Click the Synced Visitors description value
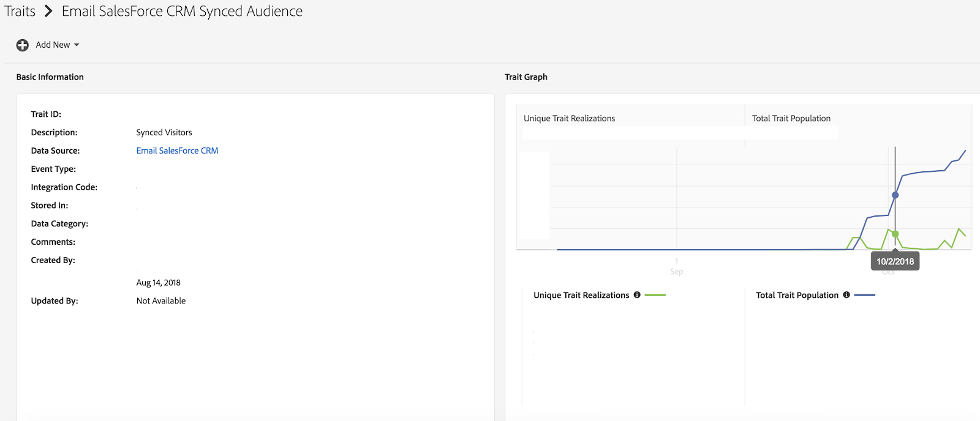 [x=164, y=132]
